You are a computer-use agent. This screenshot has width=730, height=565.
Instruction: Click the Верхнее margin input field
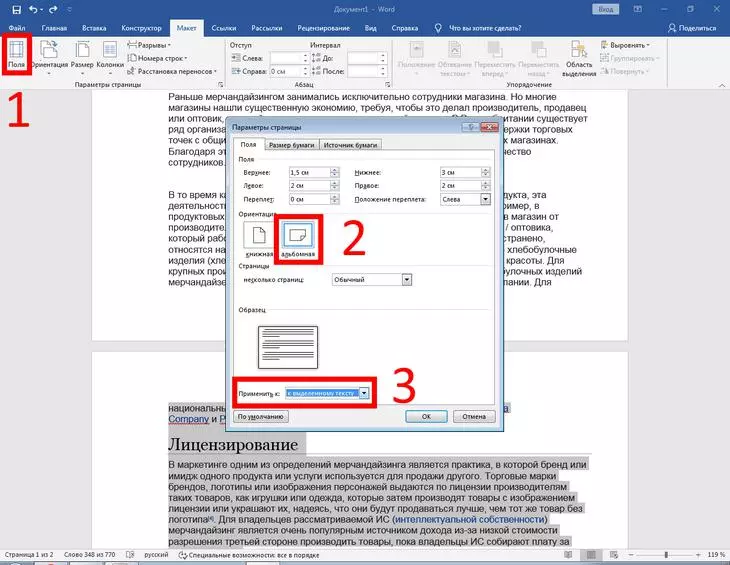308,172
